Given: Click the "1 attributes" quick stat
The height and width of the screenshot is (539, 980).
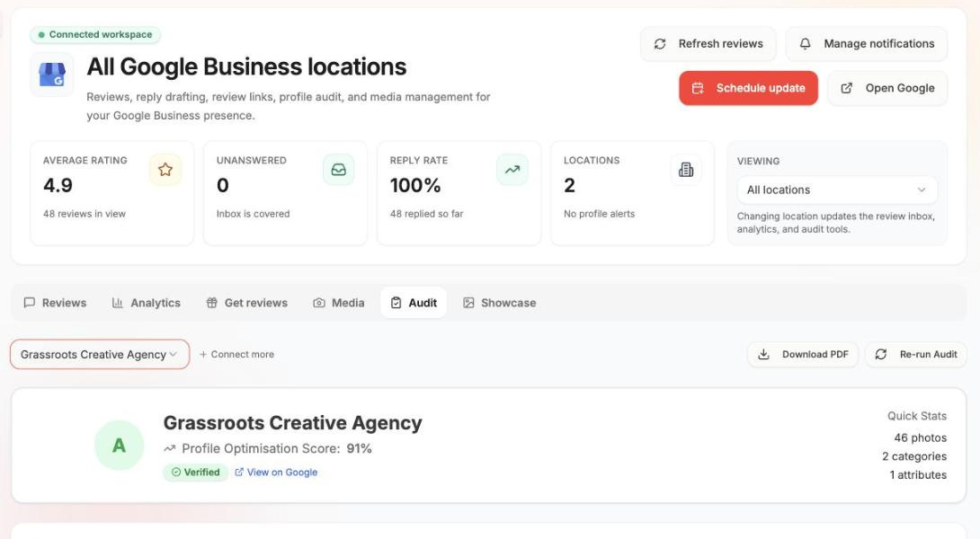Looking at the screenshot, I should click(918, 474).
